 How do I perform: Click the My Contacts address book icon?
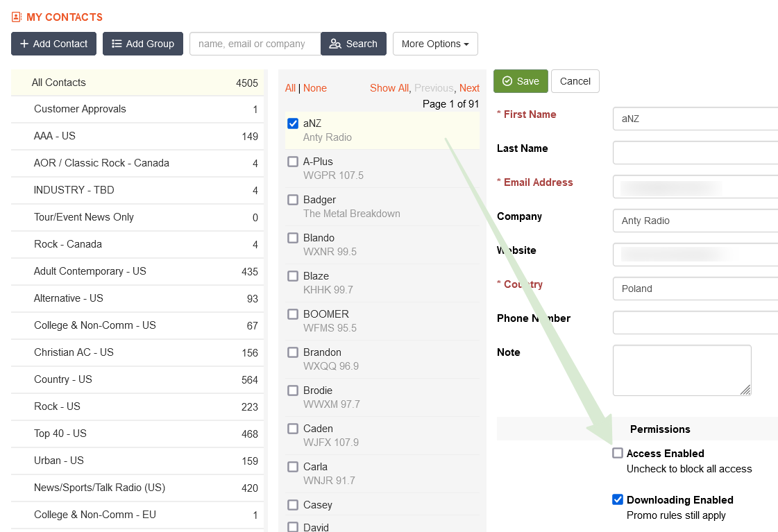(17, 17)
